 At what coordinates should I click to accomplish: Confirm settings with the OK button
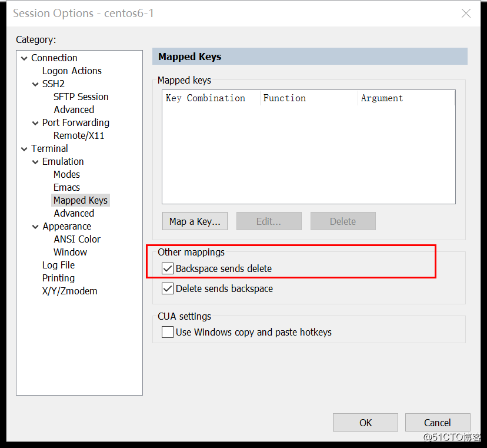365,423
